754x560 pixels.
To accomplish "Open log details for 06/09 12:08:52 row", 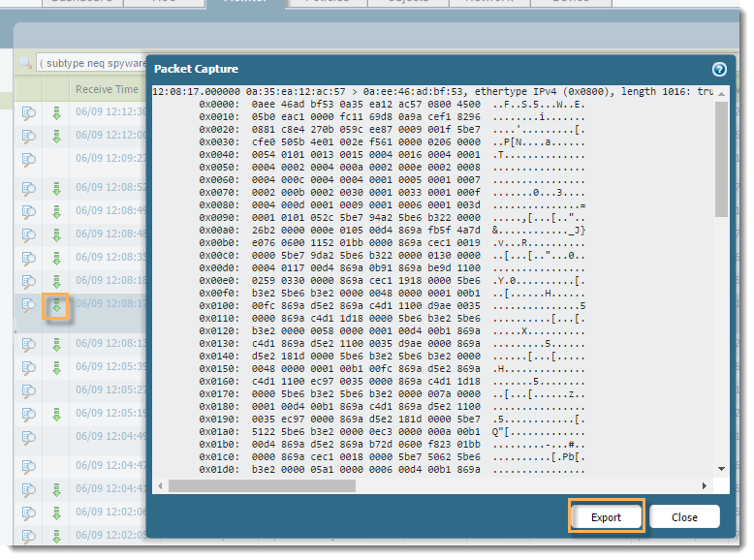I will tap(28, 188).
